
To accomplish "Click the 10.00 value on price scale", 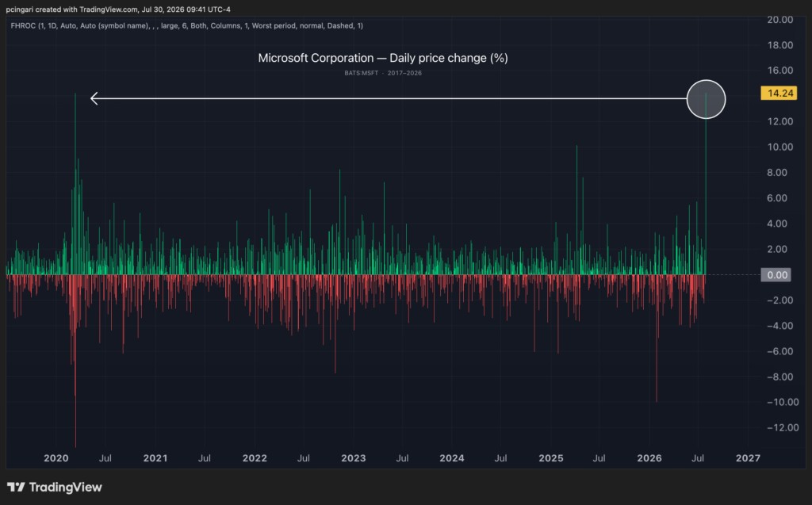I will click(x=779, y=147).
